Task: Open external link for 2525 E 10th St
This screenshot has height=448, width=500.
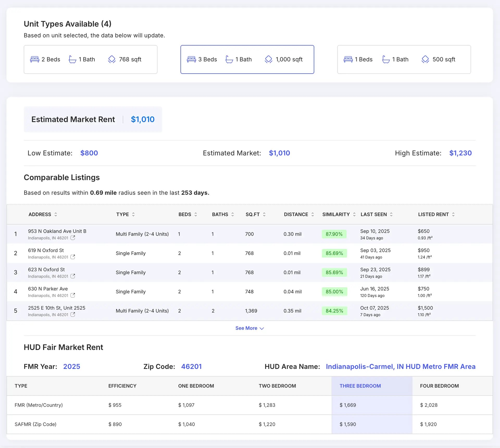Action: pyautogui.click(x=73, y=315)
